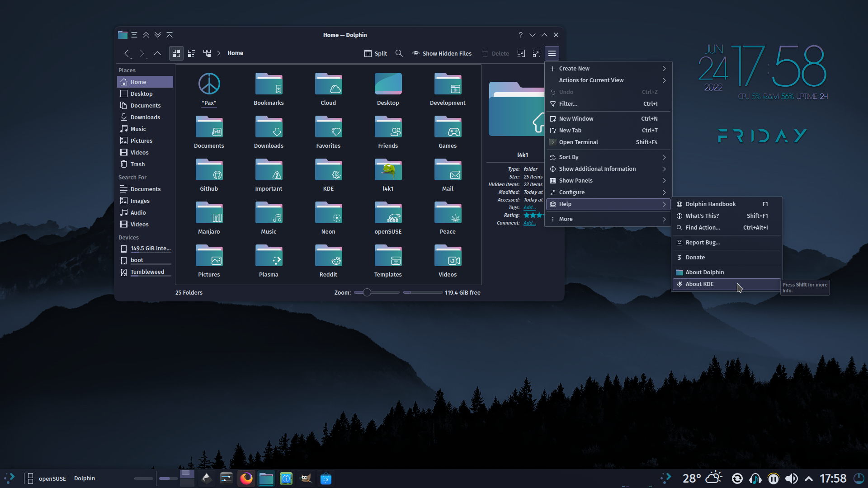Click the Help menu entry
This screenshot has width=868, height=488.
coord(608,204)
